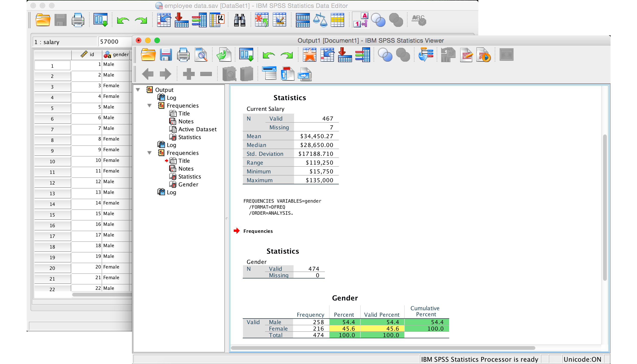Click Mean value $34,450.27
The width and height of the screenshot is (637, 364).
click(317, 136)
